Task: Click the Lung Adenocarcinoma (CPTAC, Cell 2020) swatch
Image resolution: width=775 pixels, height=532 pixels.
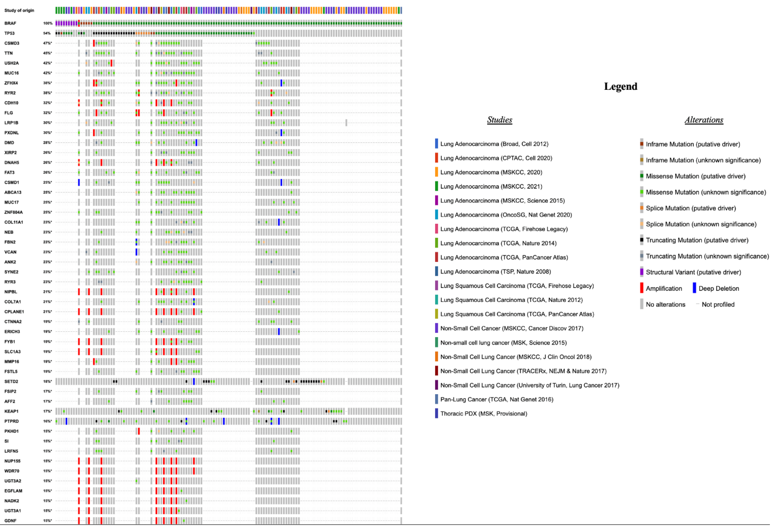Action: (436, 158)
